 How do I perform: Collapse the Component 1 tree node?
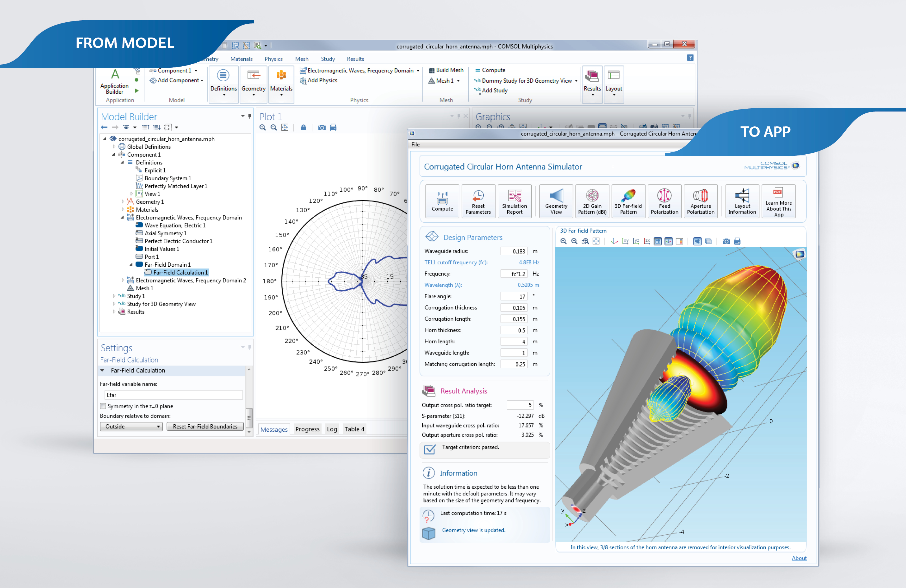[x=113, y=154]
